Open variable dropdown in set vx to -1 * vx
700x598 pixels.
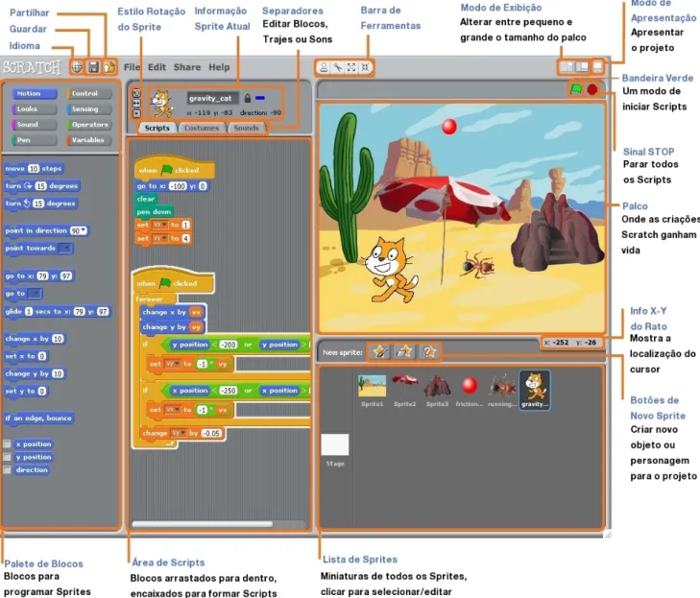coord(172,410)
